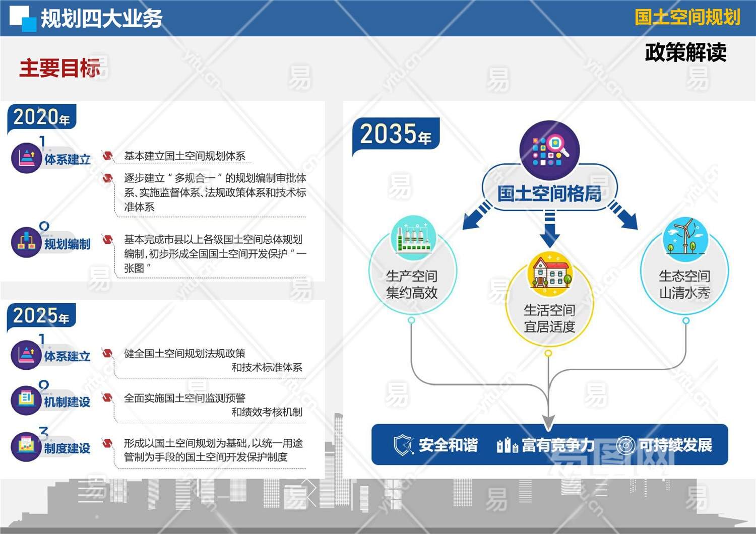This screenshot has height=534, width=756.
Task: Click the 机制建设 round icon
Action: (x=26, y=400)
